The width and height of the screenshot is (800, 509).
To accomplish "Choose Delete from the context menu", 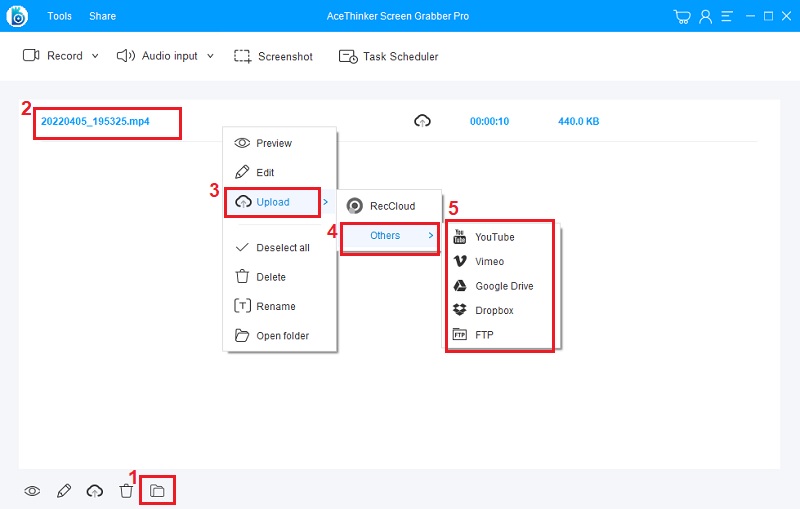I will [x=280, y=277].
